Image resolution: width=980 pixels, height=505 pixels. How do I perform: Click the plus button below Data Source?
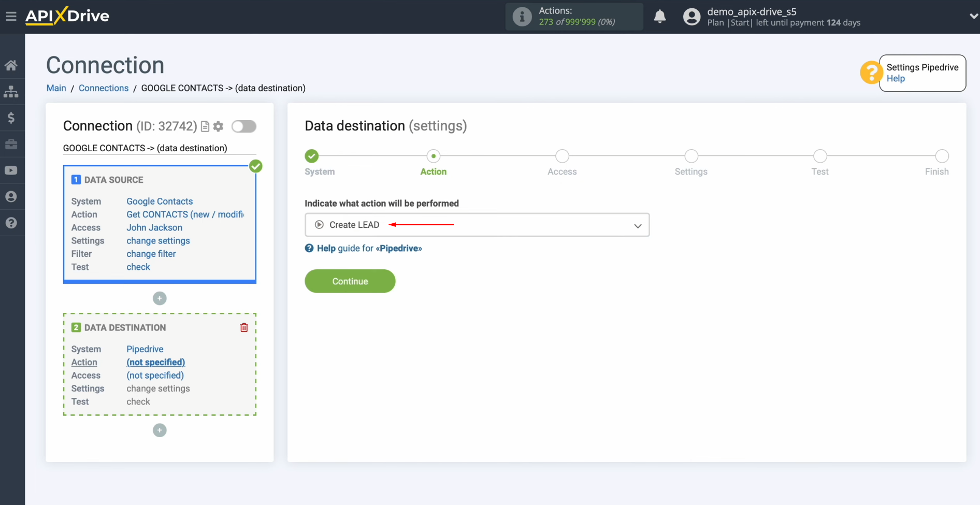tap(159, 298)
